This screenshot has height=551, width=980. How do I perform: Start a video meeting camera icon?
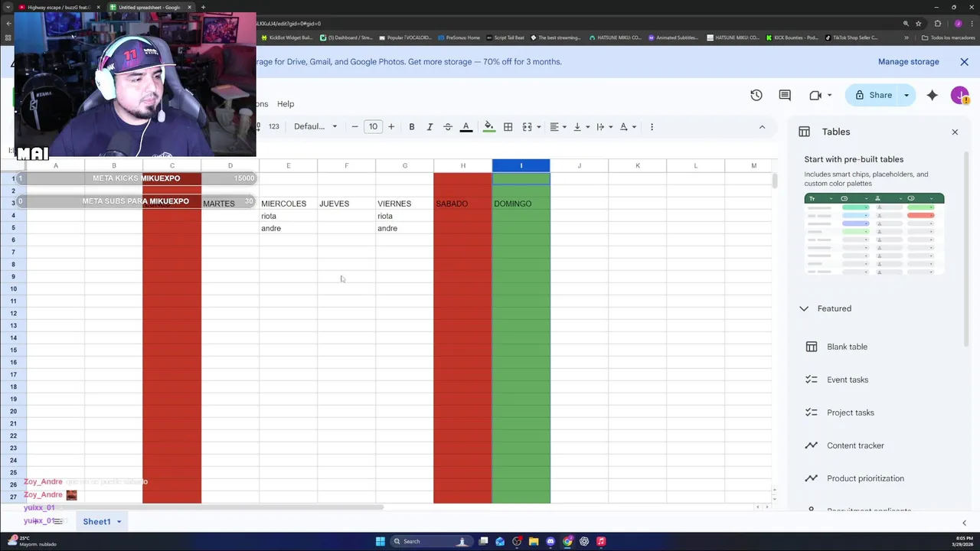click(x=815, y=95)
